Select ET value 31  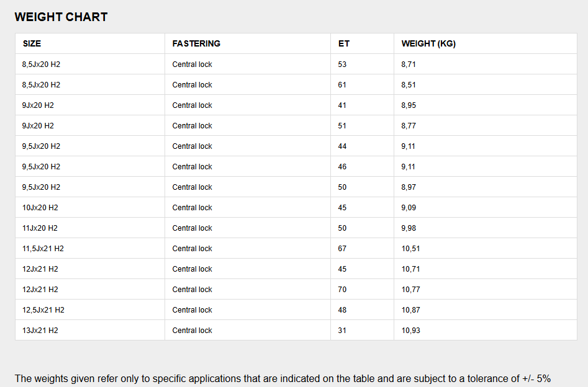[x=342, y=331]
